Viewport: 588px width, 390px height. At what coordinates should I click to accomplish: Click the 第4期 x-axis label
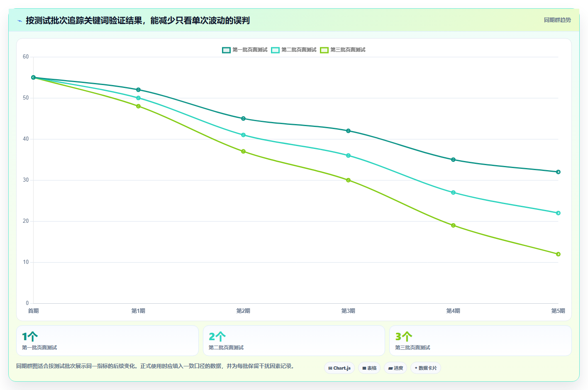[453, 311]
